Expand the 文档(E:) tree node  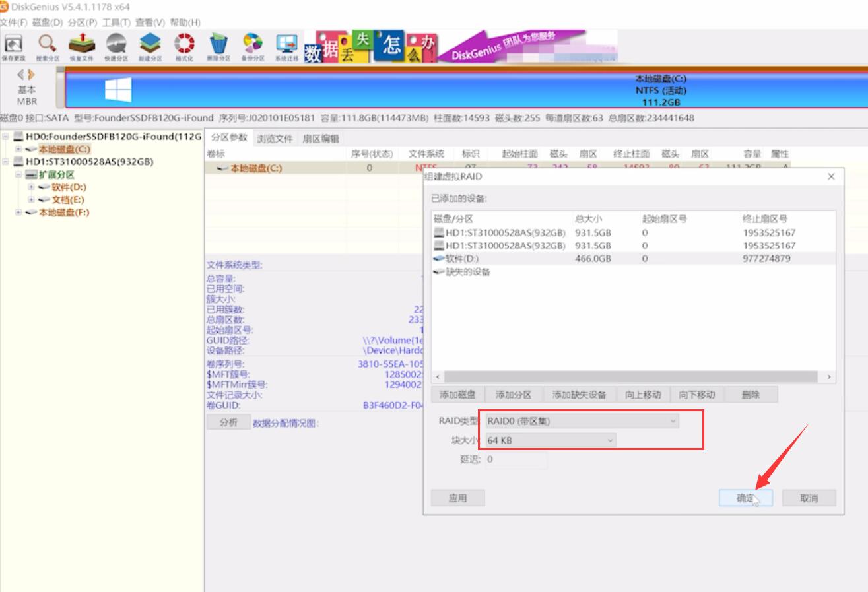[x=31, y=199]
